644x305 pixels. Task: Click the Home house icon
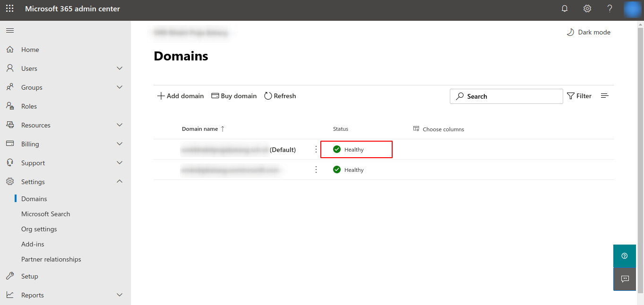(10, 50)
